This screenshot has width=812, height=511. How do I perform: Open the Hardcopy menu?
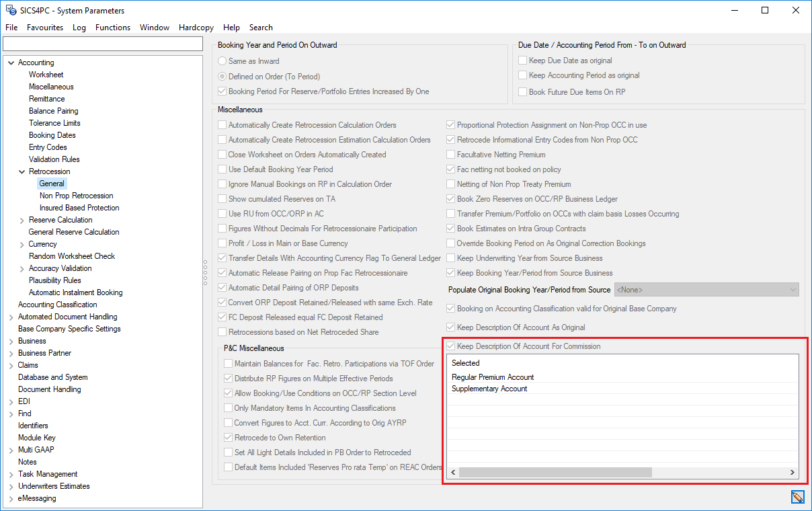click(x=196, y=28)
